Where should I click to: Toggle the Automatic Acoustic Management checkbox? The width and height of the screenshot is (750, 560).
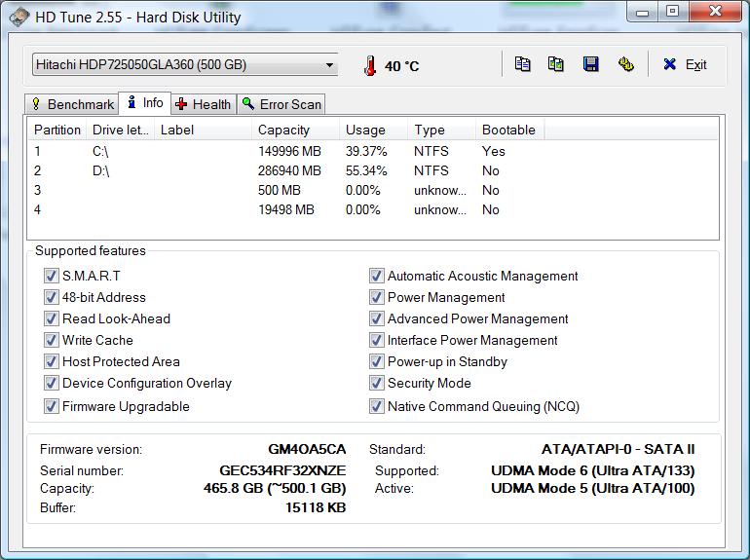(376, 276)
